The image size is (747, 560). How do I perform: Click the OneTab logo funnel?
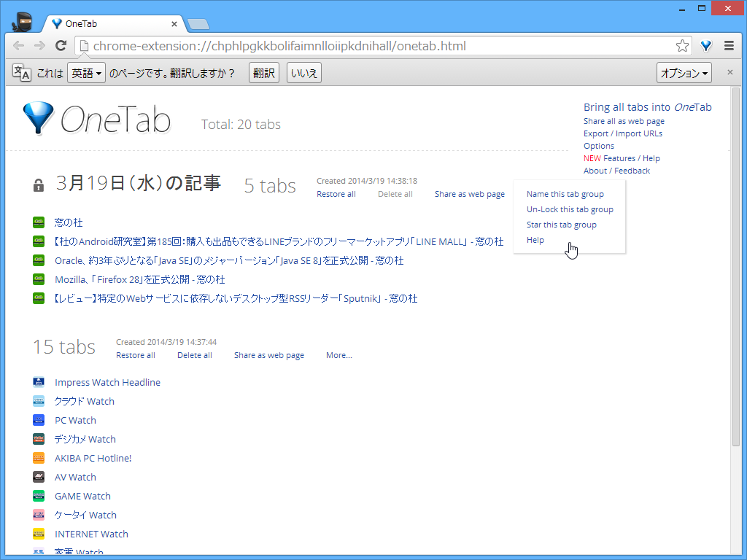click(x=38, y=118)
